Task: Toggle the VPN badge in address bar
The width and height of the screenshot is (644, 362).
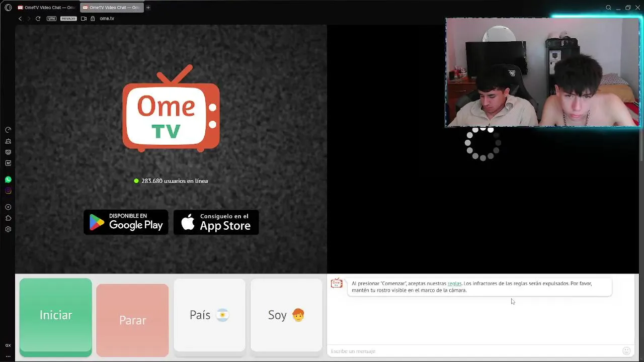Action: coord(51,19)
